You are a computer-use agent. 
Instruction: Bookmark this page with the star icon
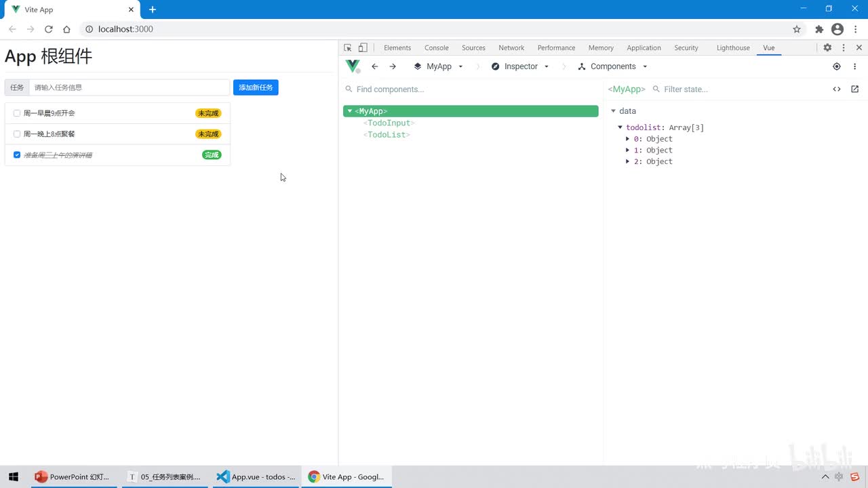[797, 29]
